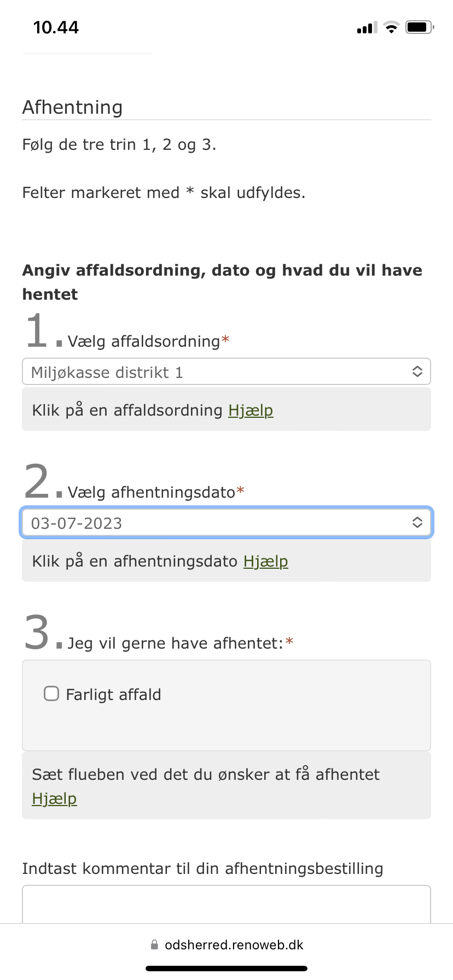Image resolution: width=453 pixels, height=980 pixels.
Task: Open the 03-07-2023 pickup date dropdown
Action: point(219,523)
